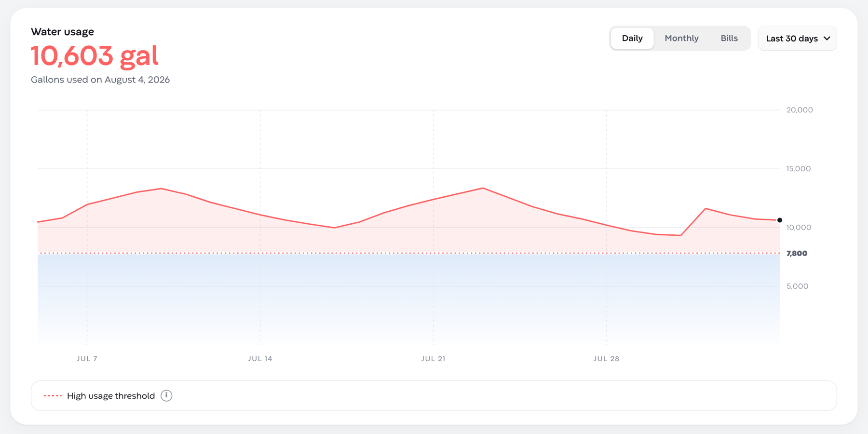Image resolution: width=868 pixels, height=434 pixels.
Task: Open the Bills tab
Action: (x=729, y=38)
